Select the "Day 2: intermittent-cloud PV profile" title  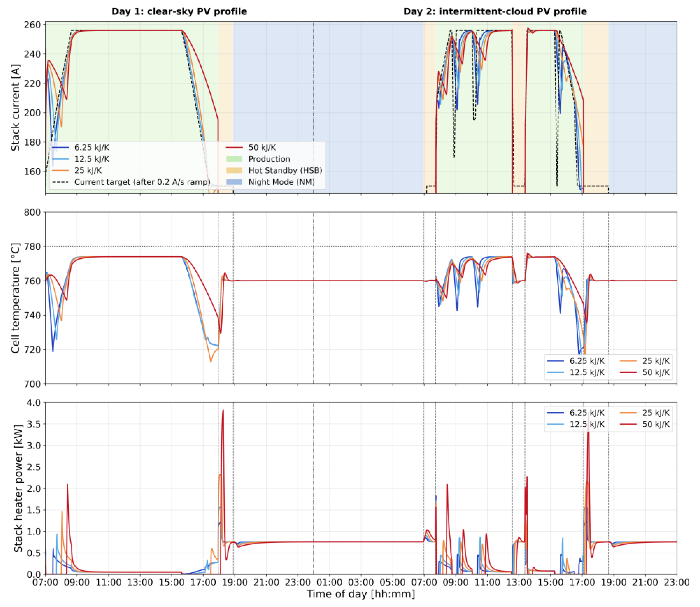495,11
